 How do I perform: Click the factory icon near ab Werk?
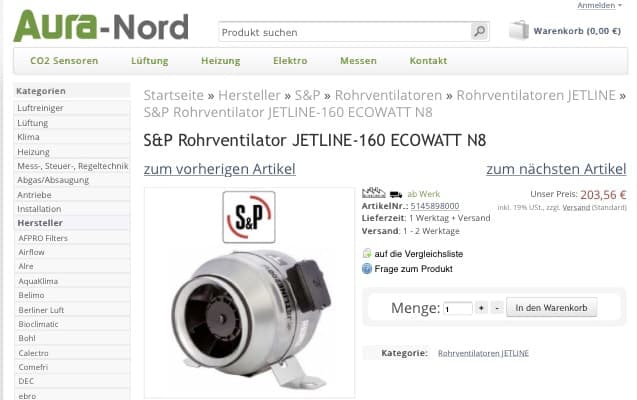tap(374, 192)
